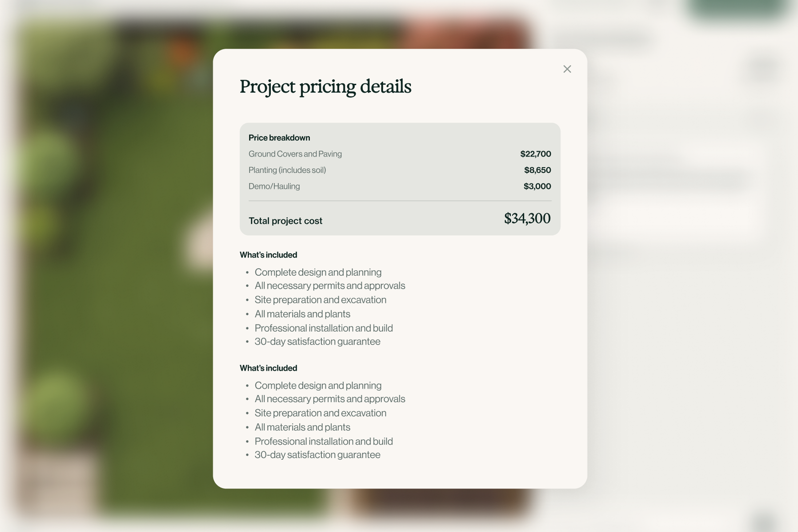Click Complete design and planning in first list
This screenshot has height=532, width=798.
pyautogui.click(x=318, y=272)
